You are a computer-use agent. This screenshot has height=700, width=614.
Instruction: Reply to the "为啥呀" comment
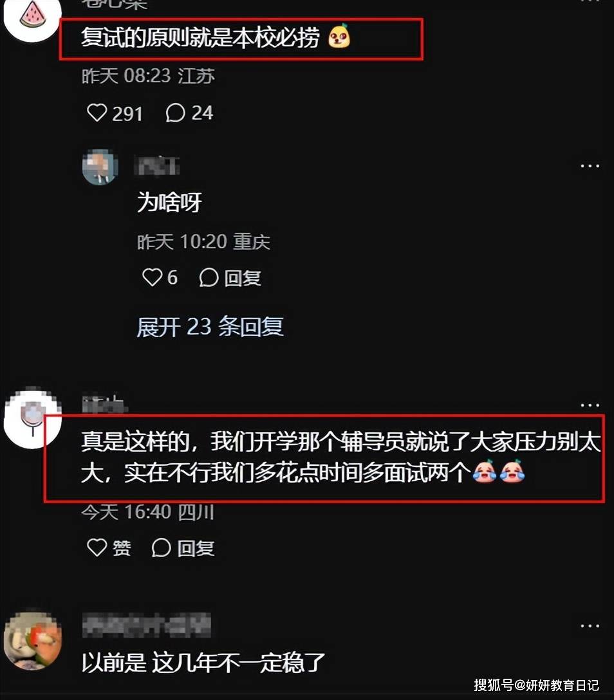point(230,278)
